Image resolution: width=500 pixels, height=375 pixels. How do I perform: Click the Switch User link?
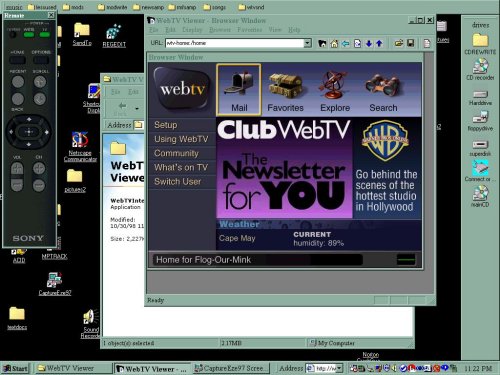click(x=178, y=182)
